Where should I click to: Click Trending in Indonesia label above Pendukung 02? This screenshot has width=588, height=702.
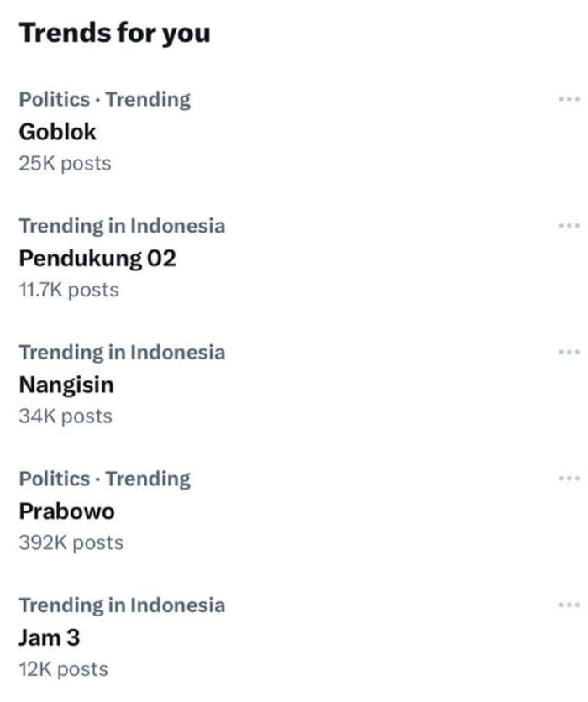(x=122, y=225)
